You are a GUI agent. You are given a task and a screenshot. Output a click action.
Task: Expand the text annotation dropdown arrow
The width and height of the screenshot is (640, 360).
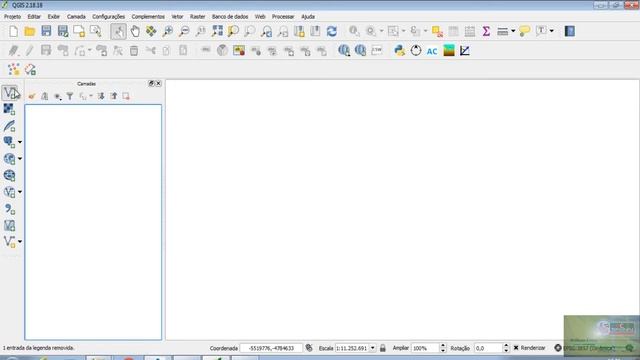pyautogui.click(x=551, y=31)
